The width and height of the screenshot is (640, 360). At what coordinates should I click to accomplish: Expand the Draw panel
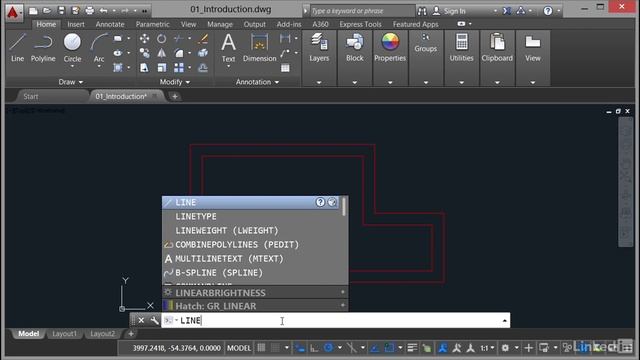pos(71,82)
